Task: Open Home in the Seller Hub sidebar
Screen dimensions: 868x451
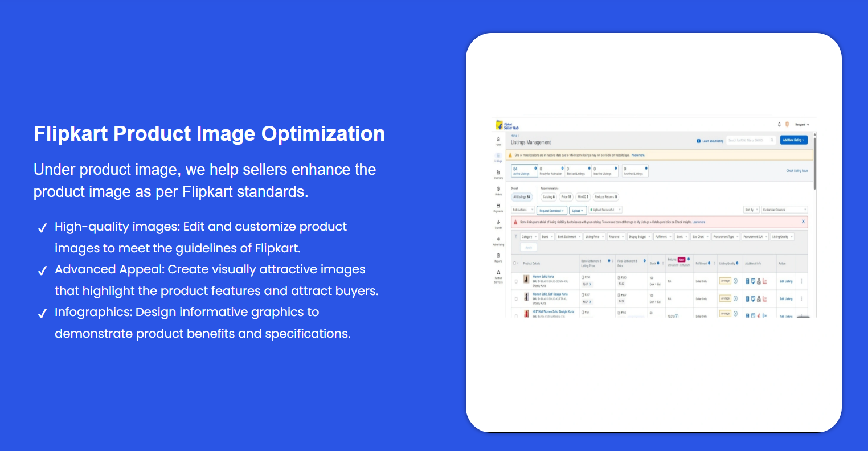Action: tap(498, 141)
